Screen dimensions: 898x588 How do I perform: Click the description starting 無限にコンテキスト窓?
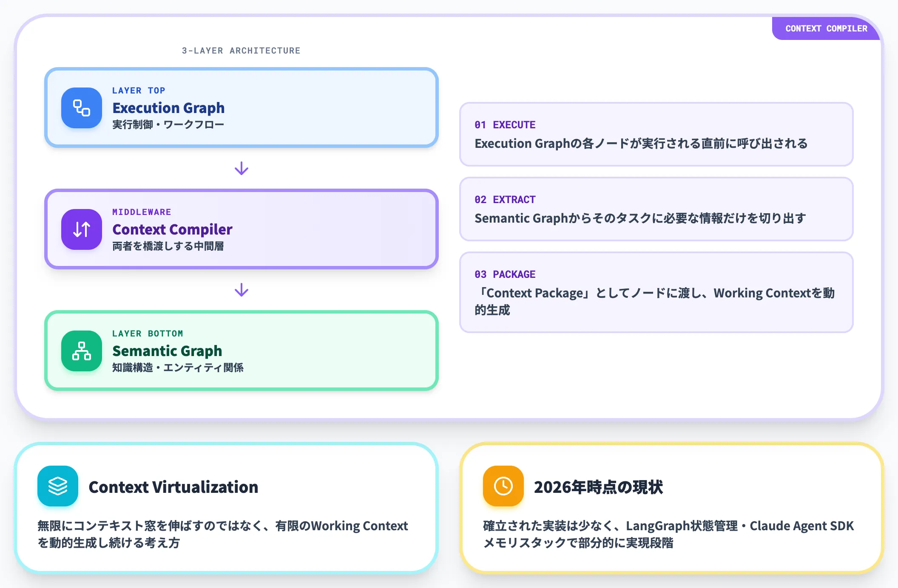click(x=223, y=534)
